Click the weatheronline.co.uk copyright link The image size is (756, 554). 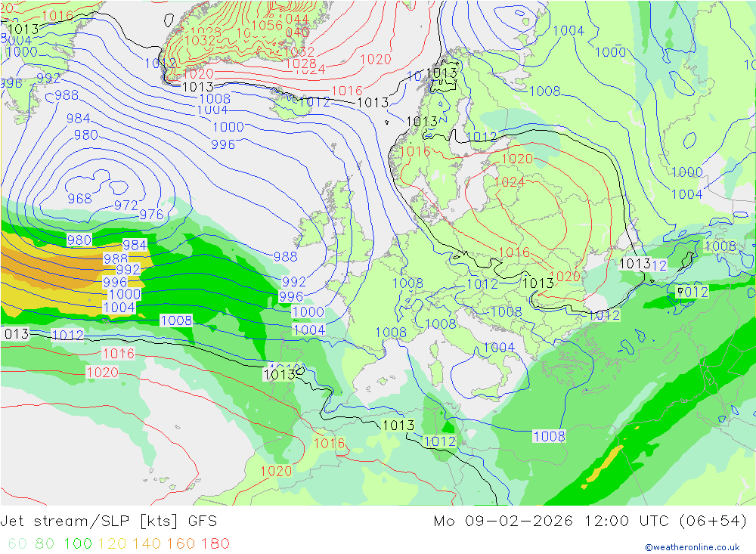[692, 547]
